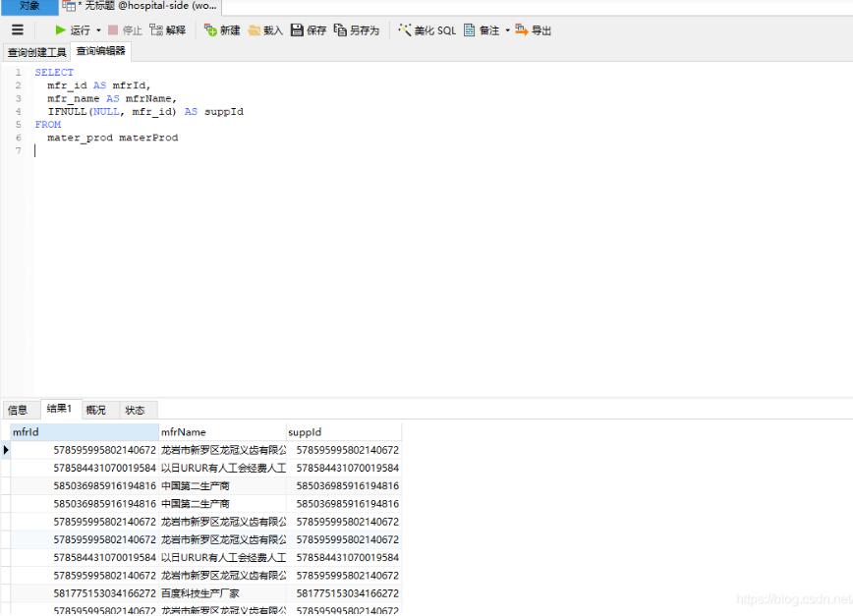The image size is (853, 616).
Task: Open the hamburger menu icon
Action: point(17,30)
